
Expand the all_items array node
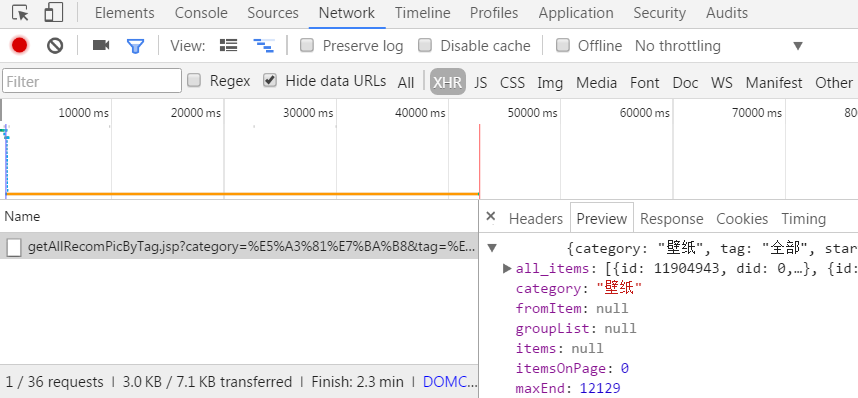click(506, 268)
